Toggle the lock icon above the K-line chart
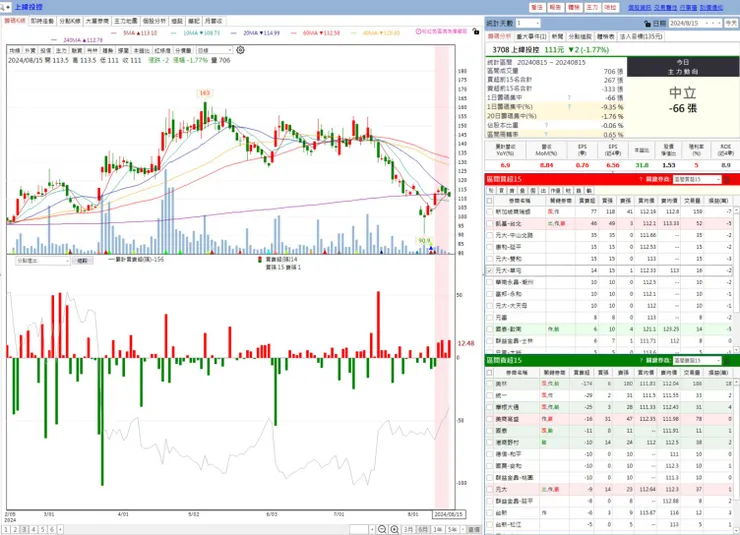 coord(476,32)
